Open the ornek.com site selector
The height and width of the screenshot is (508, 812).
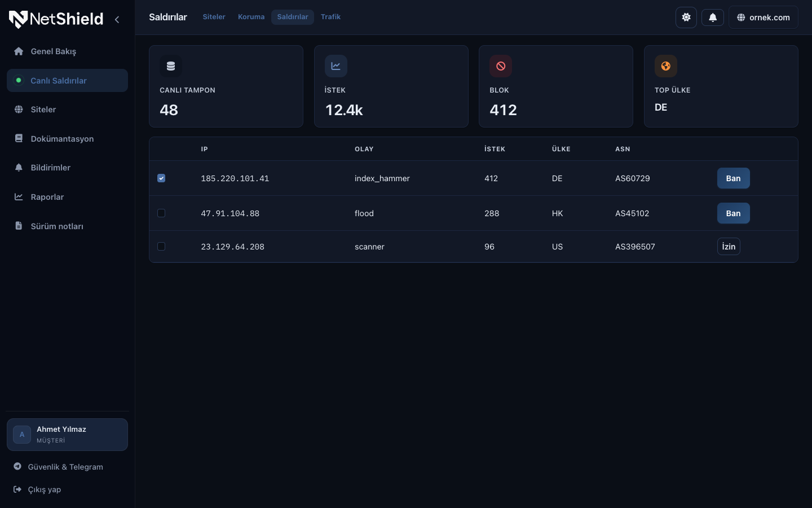pyautogui.click(x=764, y=17)
